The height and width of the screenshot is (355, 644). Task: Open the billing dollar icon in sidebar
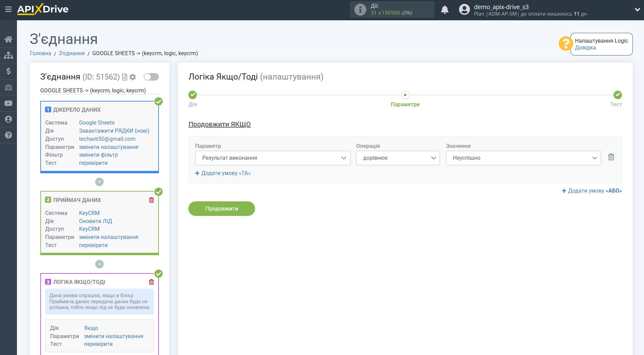(8, 71)
